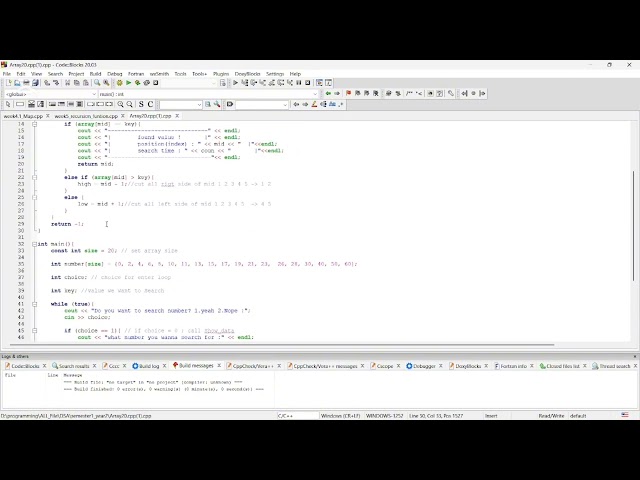Click the Save all files icon
This screenshot has width=640, height=480.
point(36,83)
